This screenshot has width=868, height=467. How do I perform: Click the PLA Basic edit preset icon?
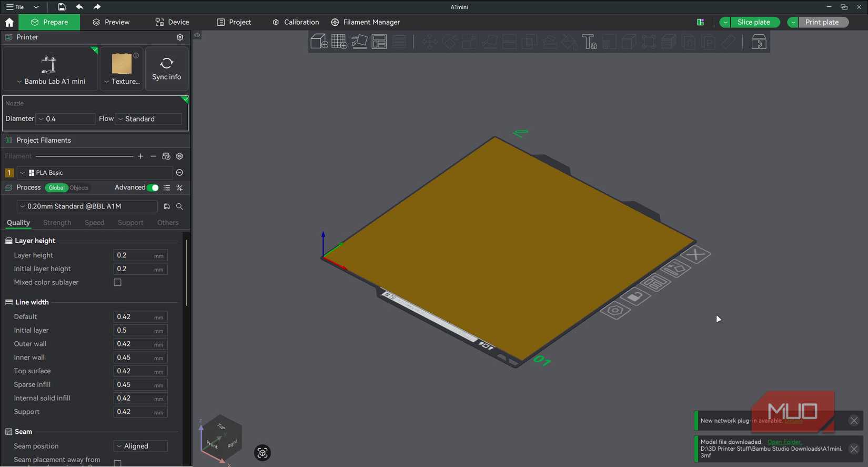click(x=179, y=173)
